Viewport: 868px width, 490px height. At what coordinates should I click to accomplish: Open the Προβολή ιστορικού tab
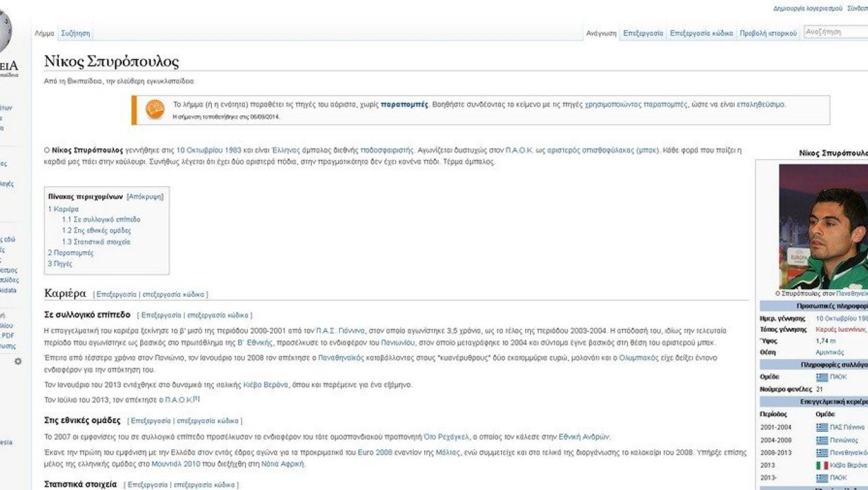point(768,33)
